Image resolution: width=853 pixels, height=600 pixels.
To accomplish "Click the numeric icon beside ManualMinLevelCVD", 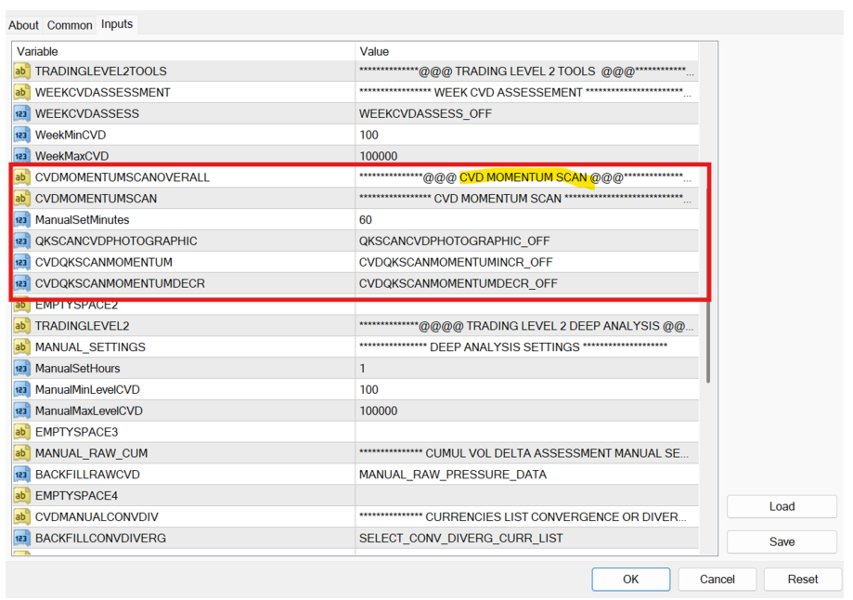I will 21,389.
